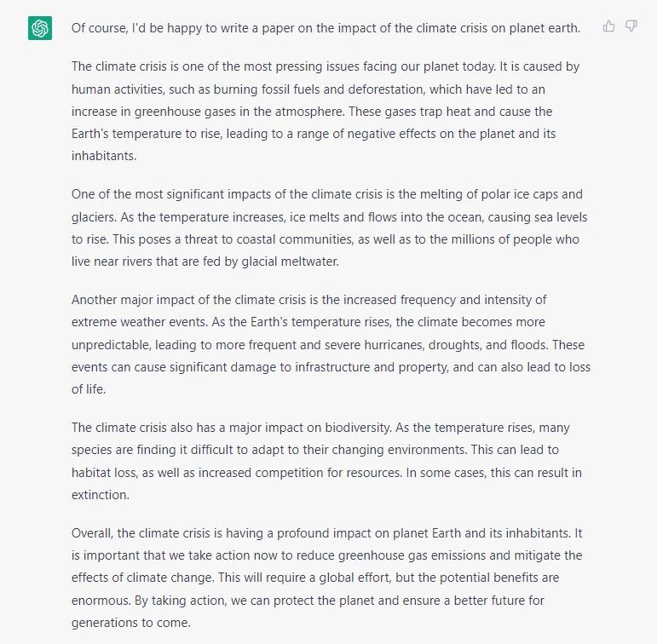Click the phrase "generations to come." at the end
Viewport: 657px width, 644px height.
(x=130, y=622)
